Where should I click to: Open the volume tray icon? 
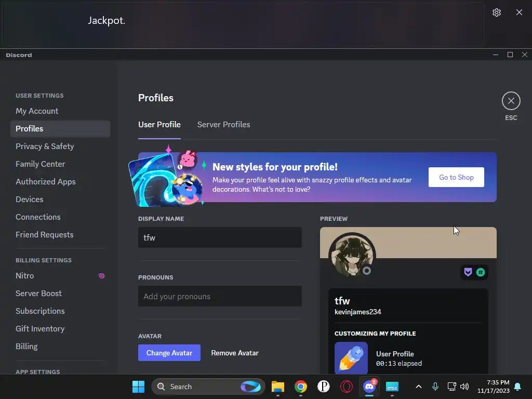[464, 387]
